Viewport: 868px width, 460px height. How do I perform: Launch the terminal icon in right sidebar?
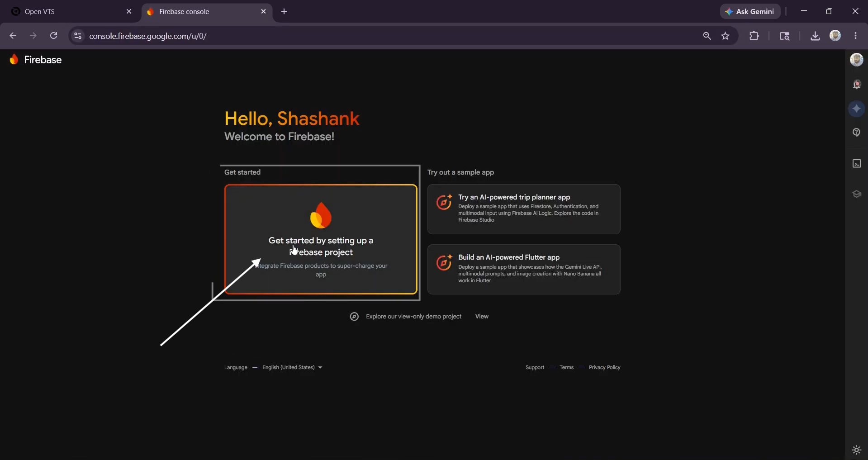[x=857, y=163]
